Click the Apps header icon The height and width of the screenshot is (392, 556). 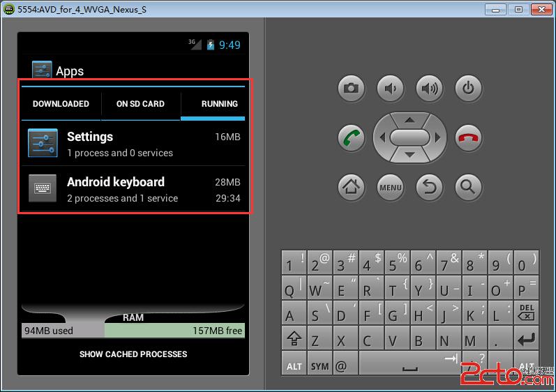[42, 70]
